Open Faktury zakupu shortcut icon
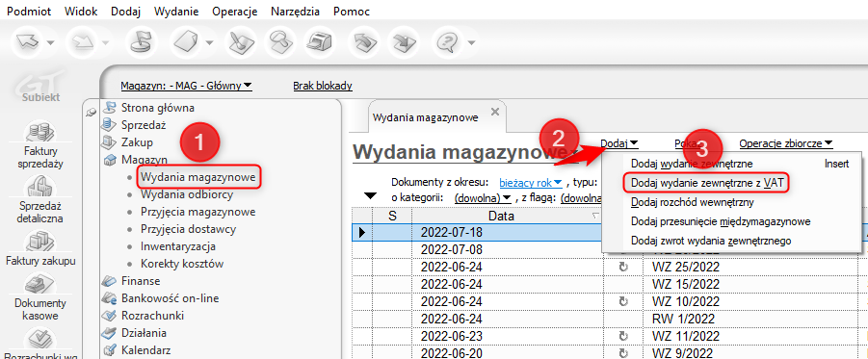 40,242
